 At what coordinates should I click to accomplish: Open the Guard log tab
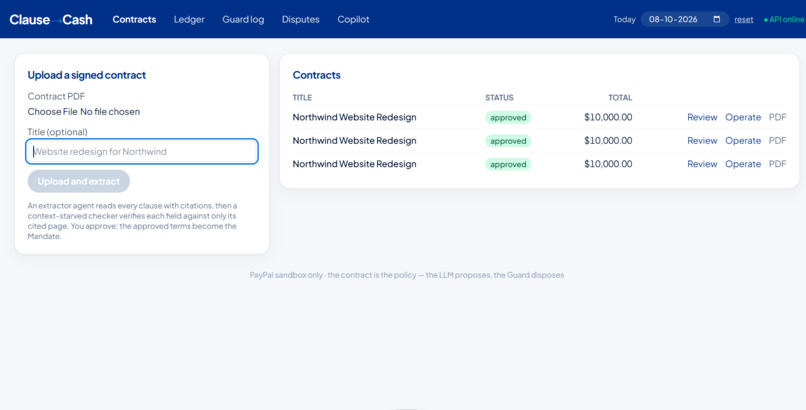pyautogui.click(x=243, y=20)
